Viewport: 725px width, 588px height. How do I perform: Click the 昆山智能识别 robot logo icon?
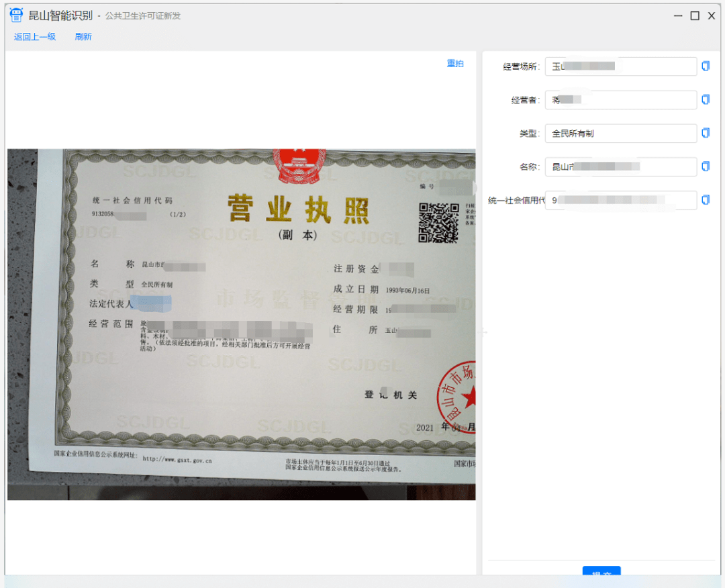(x=16, y=15)
